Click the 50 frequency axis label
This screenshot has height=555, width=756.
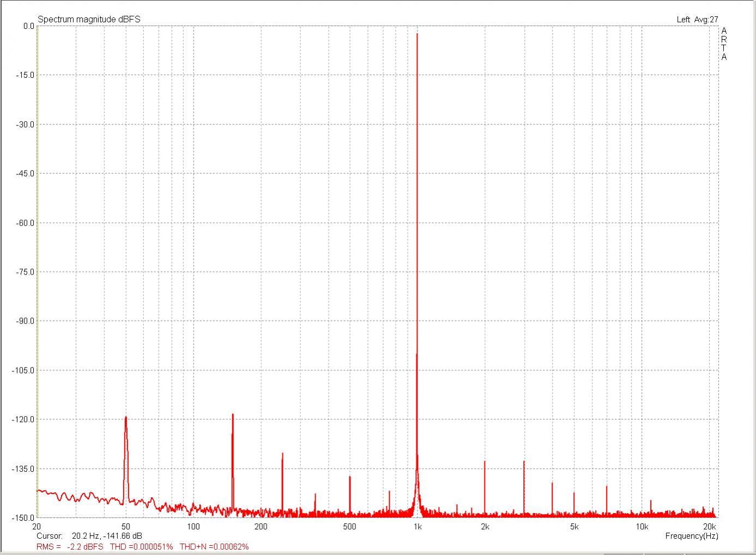[126, 527]
